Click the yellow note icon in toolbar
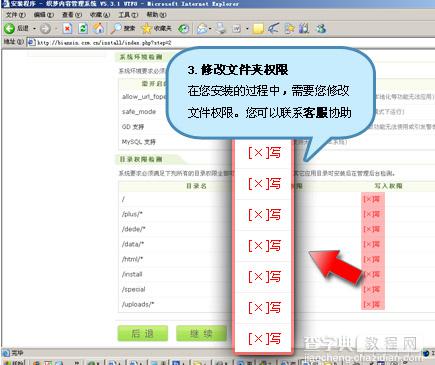 click(x=258, y=29)
